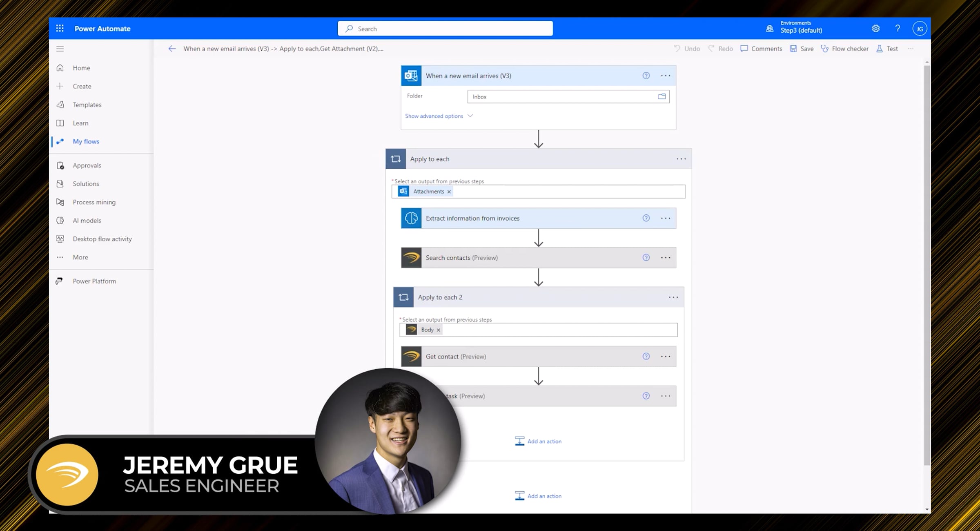This screenshot has height=531, width=980.
Task: Open ellipsis menu on Apply to each 2
Action: (x=673, y=297)
